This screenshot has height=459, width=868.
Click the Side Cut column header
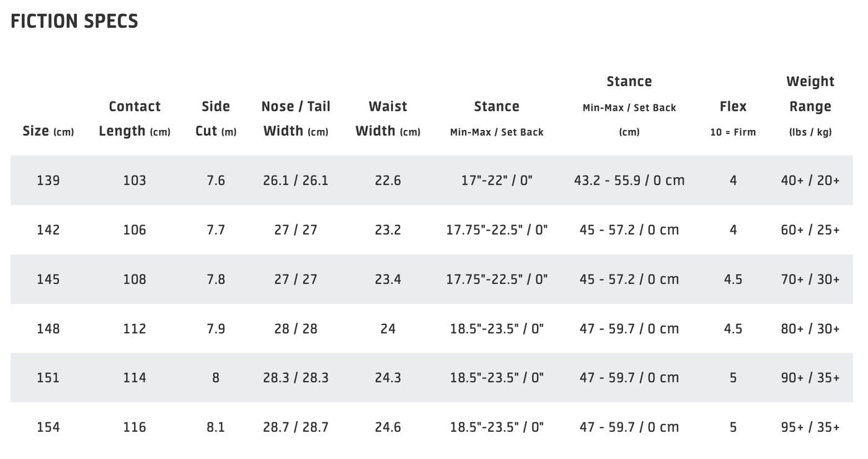(x=216, y=119)
